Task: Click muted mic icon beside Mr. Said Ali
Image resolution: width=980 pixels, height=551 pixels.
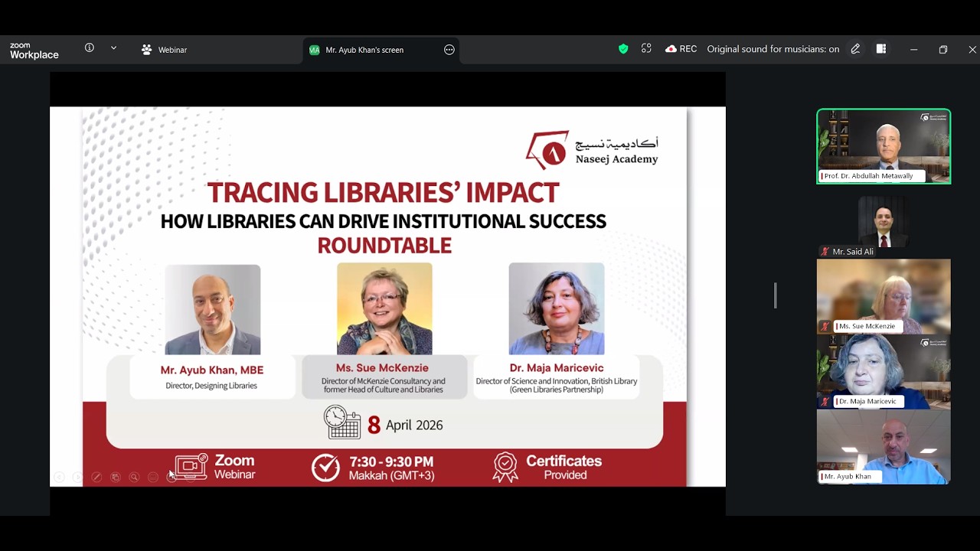Action: [825, 252]
